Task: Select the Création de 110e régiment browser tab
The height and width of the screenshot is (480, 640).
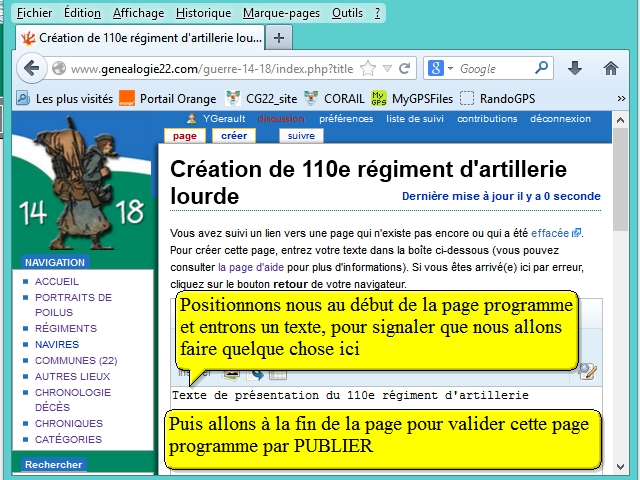Action: click(141, 38)
